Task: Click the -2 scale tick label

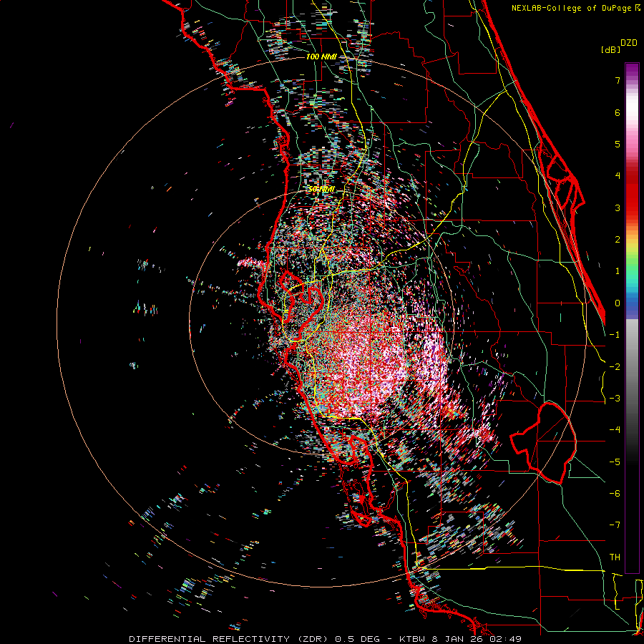Action: 615,366
